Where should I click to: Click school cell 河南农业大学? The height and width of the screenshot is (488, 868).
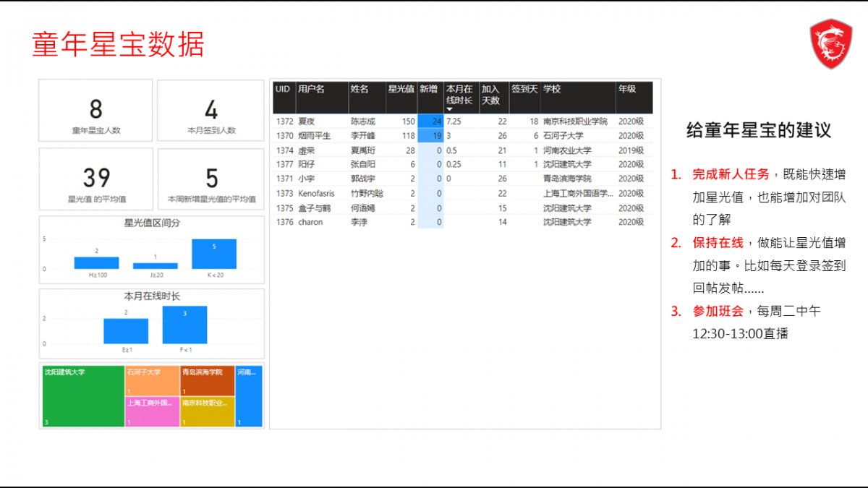point(567,150)
